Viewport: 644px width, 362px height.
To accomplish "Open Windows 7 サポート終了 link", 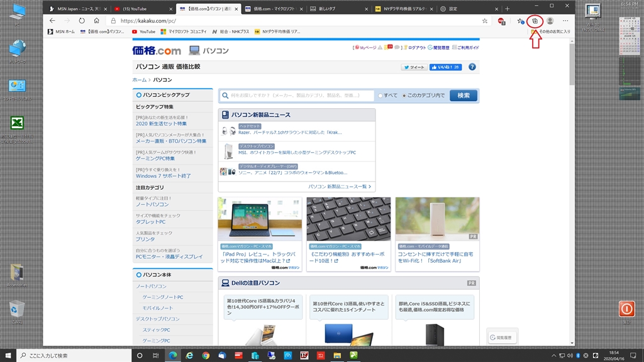I will pyautogui.click(x=163, y=176).
